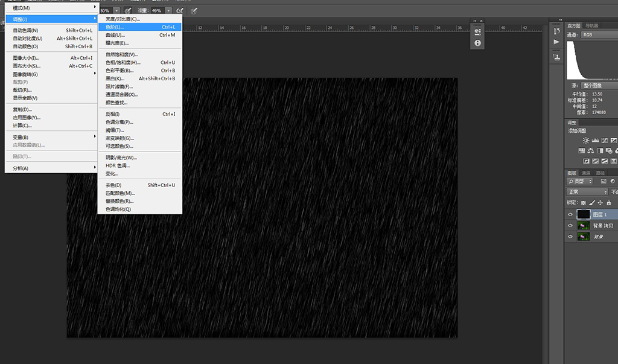Toggle visibility of 背景 拷贝 layer
Image resolution: width=618 pixels, height=364 pixels.
(x=570, y=226)
